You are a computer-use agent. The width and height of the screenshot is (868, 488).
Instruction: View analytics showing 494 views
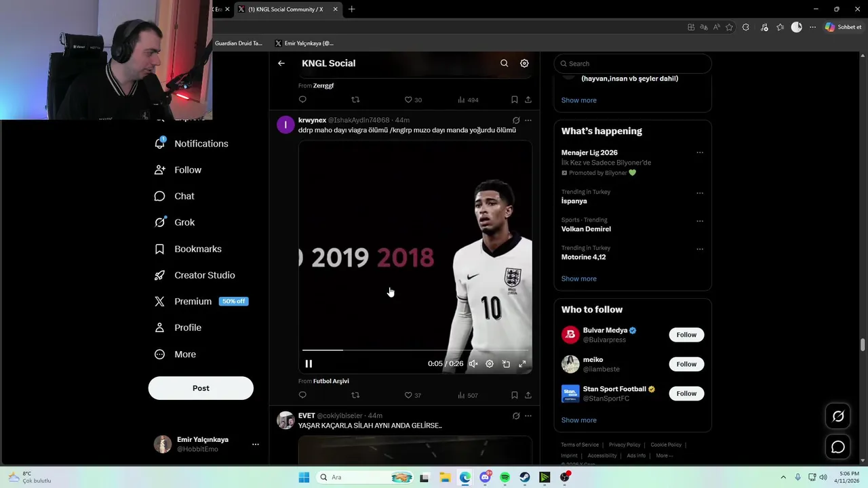tap(468, 100)
